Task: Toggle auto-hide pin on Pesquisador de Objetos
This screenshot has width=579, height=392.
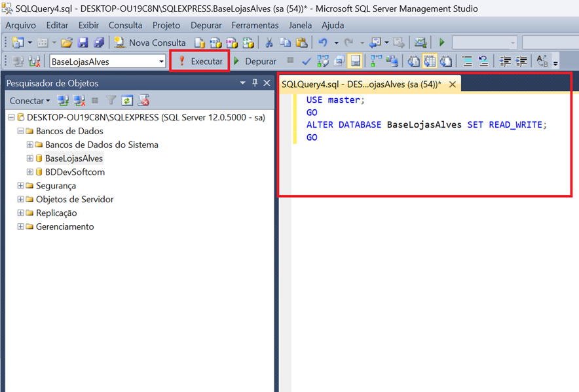Action: click(255, 83)
